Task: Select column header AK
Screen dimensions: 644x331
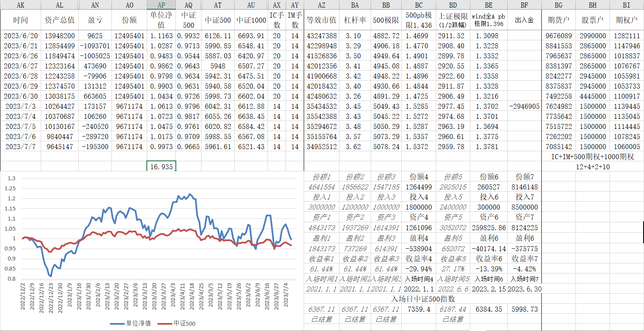Action: (21, 5)
